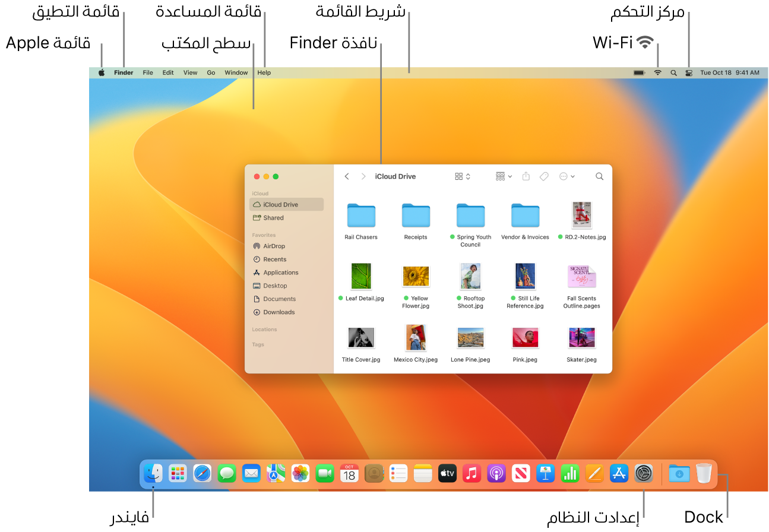Screen dimensions: 769x532
Task: Launch Safari from the Dock
Action: click(202, 473)
